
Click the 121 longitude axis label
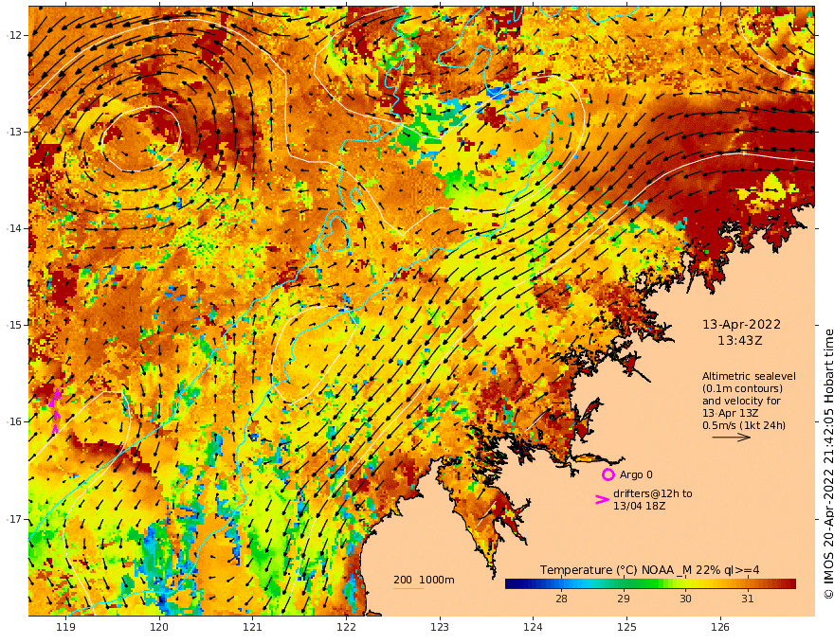coord(253,627)
